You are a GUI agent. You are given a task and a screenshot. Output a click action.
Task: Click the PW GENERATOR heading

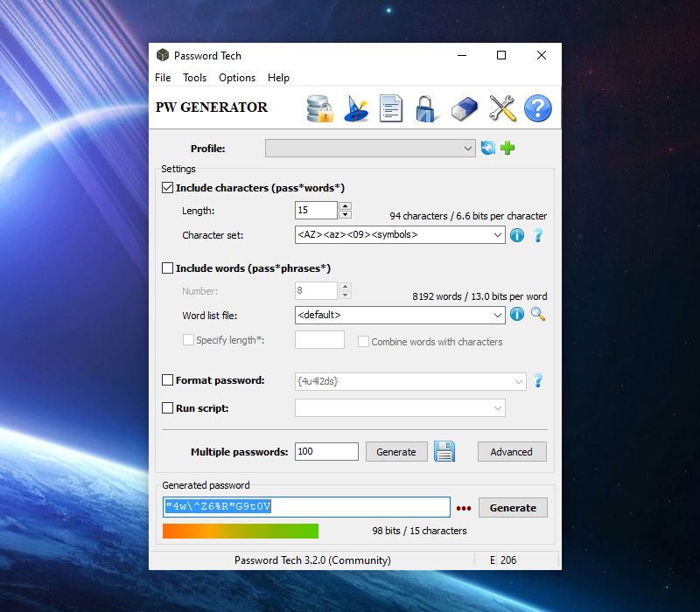[x=212, y=108]
